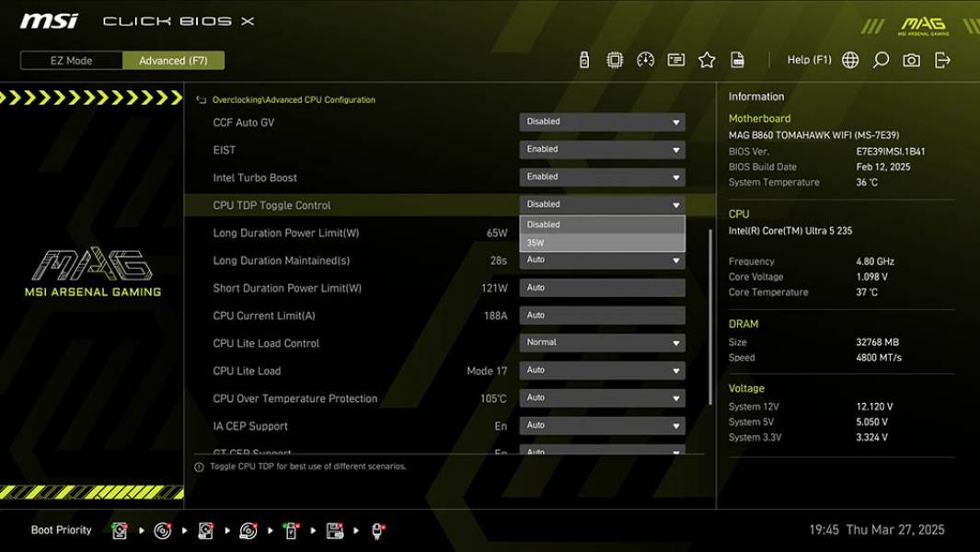Click the 4800 MT/s DRAM speed
This screenshot has height=552, width=980.
pyautogui.click(x=879, y=358)
